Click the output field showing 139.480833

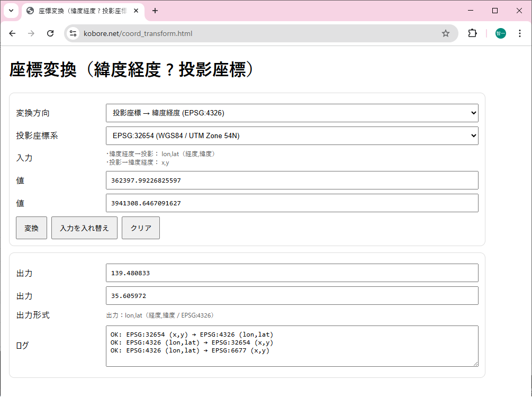click(x=292, y=273)
